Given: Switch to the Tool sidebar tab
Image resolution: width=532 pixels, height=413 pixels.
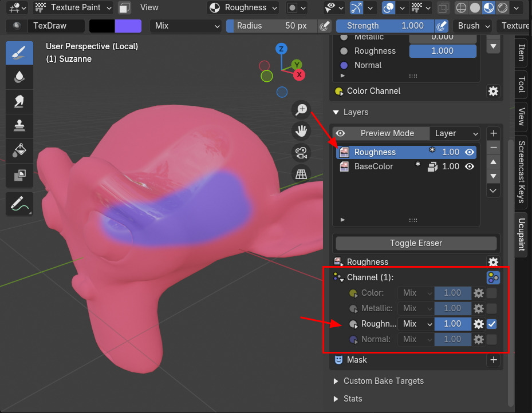Looking at the screenshot, I should 522,84.
